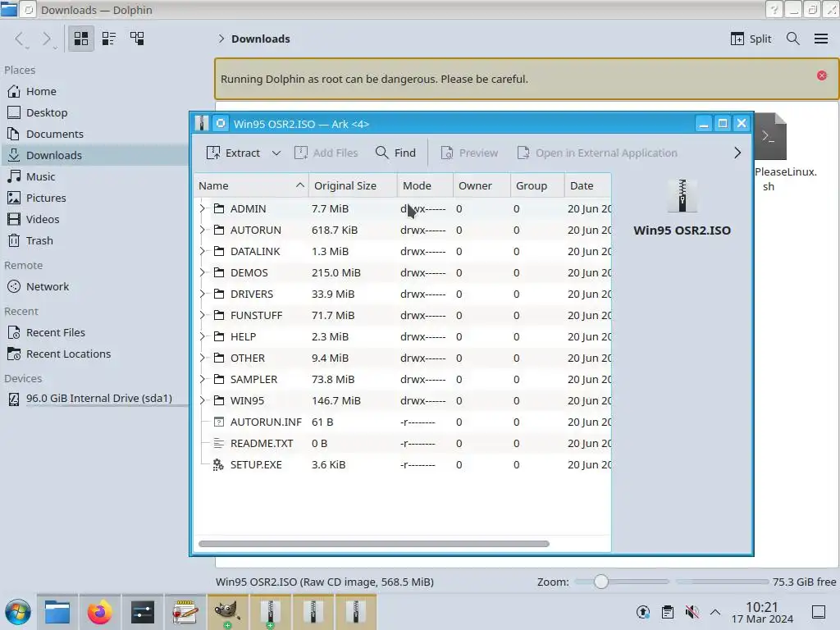This screenshot has height=630, width=840.
Task: Open GIMP taskbar icon
Action: pos(227,612)
